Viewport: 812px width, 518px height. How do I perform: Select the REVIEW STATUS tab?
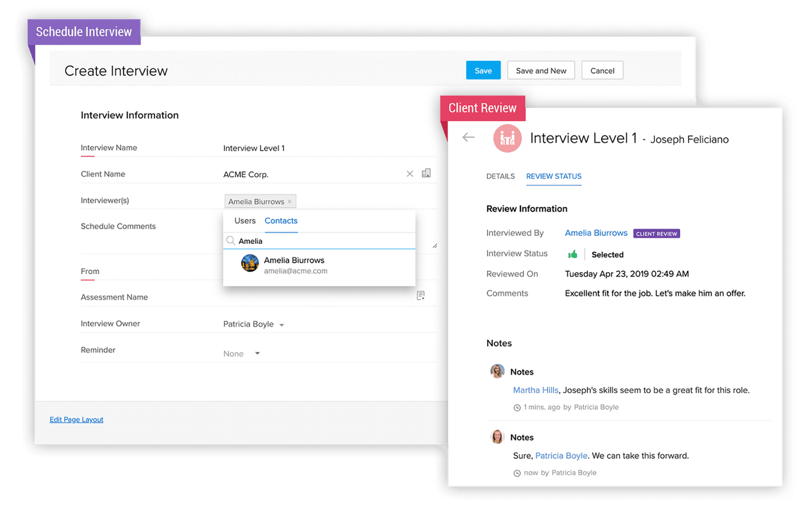[554, 176]
